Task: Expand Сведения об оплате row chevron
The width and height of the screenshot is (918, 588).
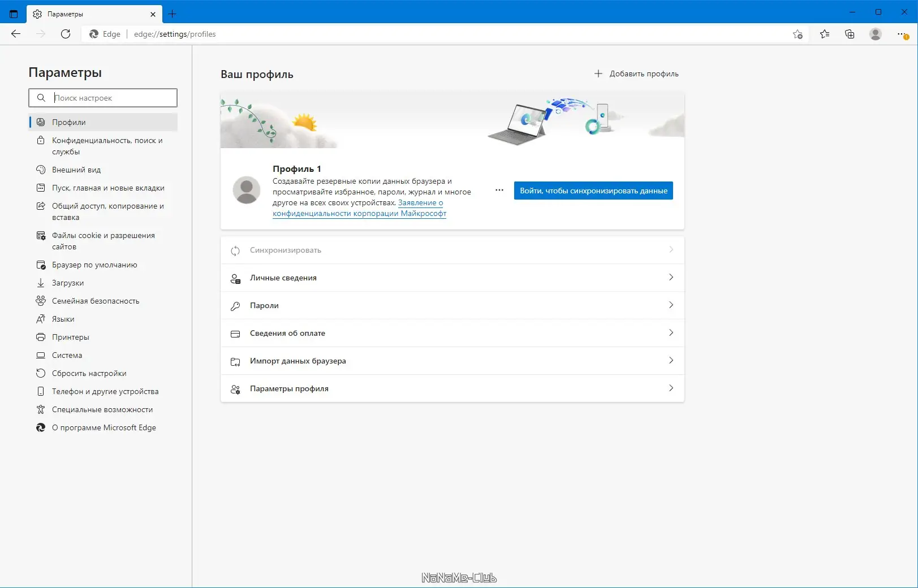Action: [671, 333]
